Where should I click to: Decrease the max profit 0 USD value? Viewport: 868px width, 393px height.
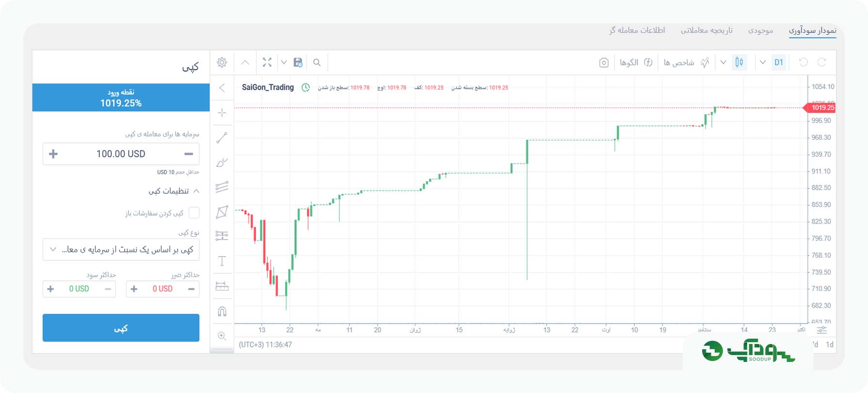point(108,289)
